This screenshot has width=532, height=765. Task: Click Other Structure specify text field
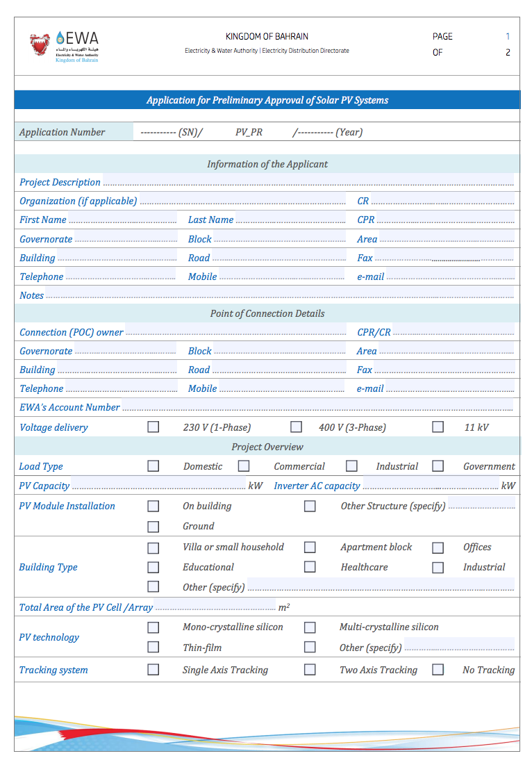click(x=482, y=504)
